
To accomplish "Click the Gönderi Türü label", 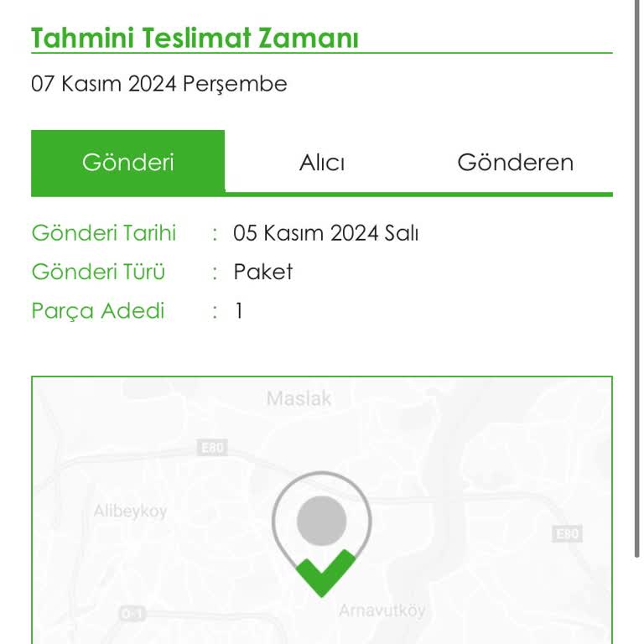I will (x=98, y=272).
